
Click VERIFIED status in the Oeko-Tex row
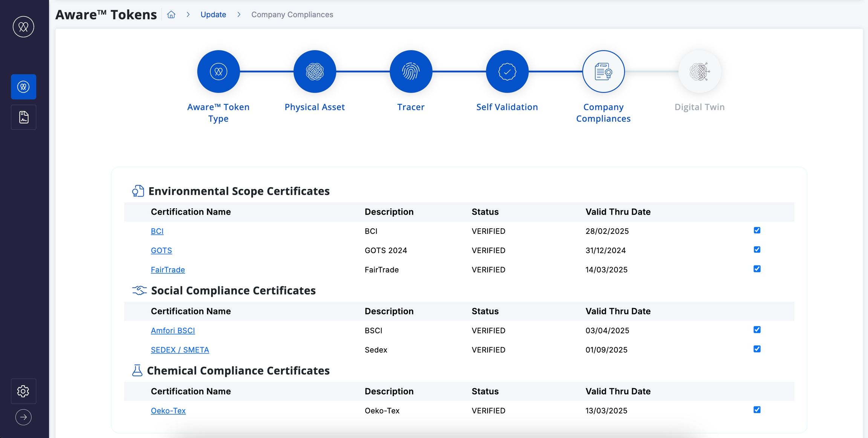pyautogui.click(x=488, y=411)
